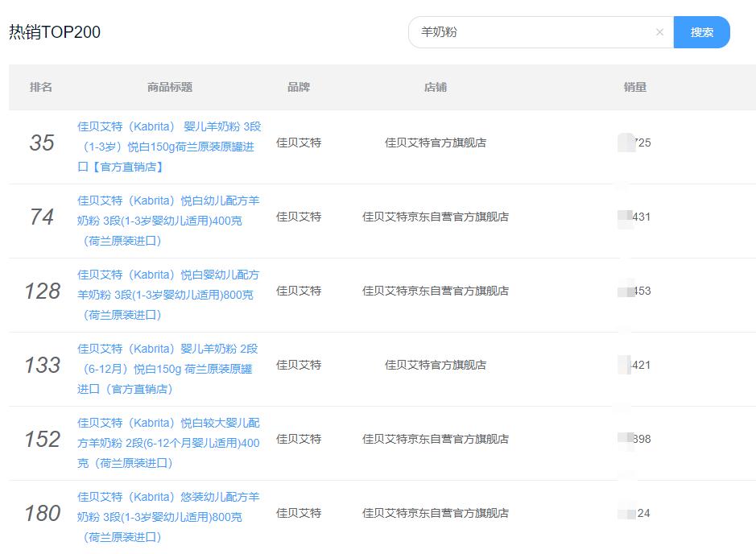Viewport: 756px width, 554px height.
Task: Open the rank 128 悦白婴幼儿配方 800克 product link
Action: [x=168, y=295]
